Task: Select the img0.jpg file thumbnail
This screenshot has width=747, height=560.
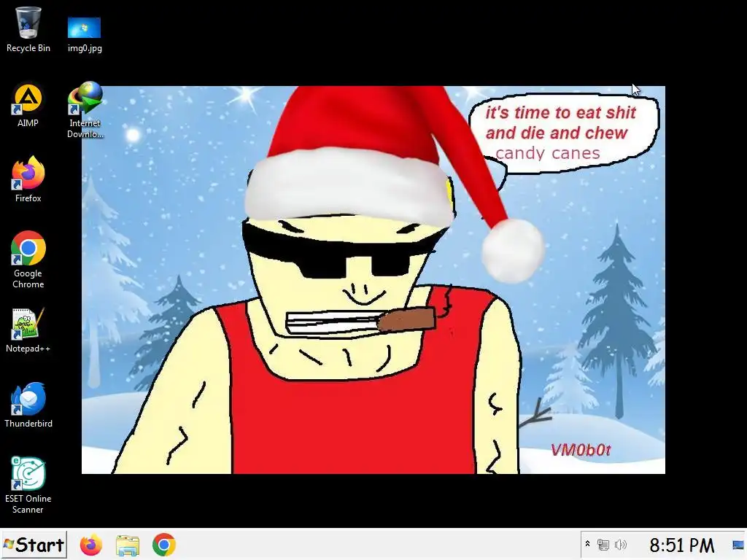Action: (85, 28)
